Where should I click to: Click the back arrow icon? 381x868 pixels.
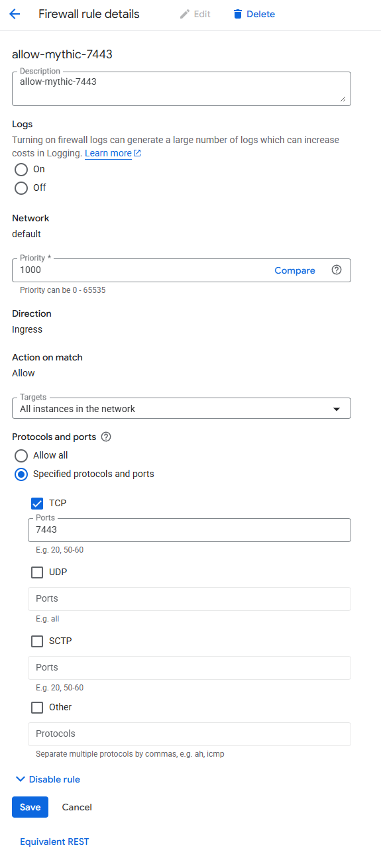[15, 14]
